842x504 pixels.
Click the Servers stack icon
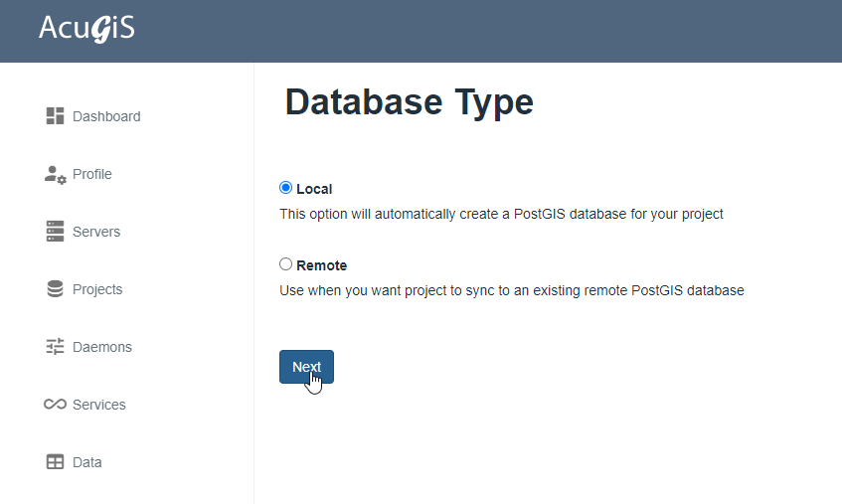coord(56,232)
